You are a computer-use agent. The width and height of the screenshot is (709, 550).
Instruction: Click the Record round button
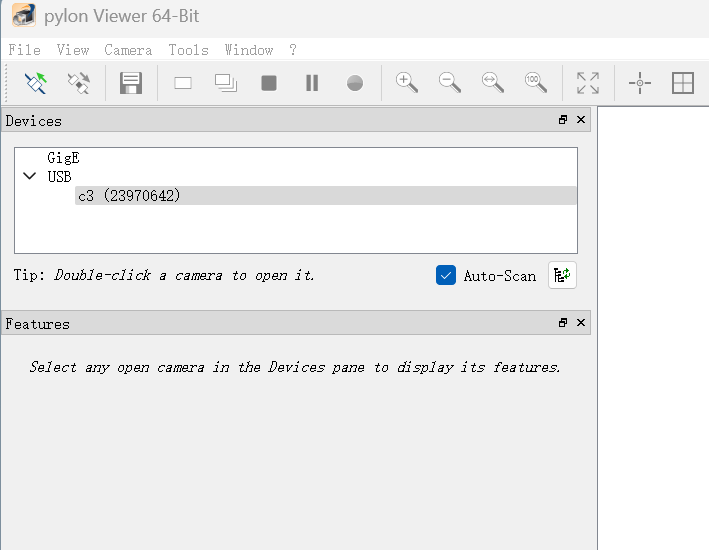click(x=355, y=83)
